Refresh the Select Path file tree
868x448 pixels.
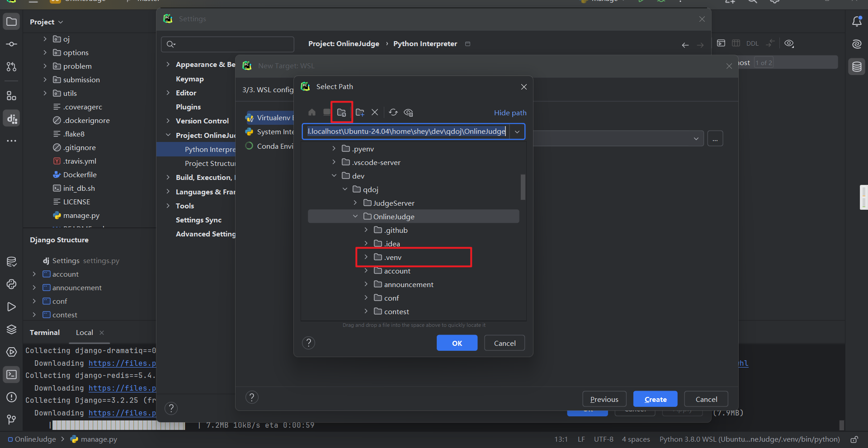[393, 112]
